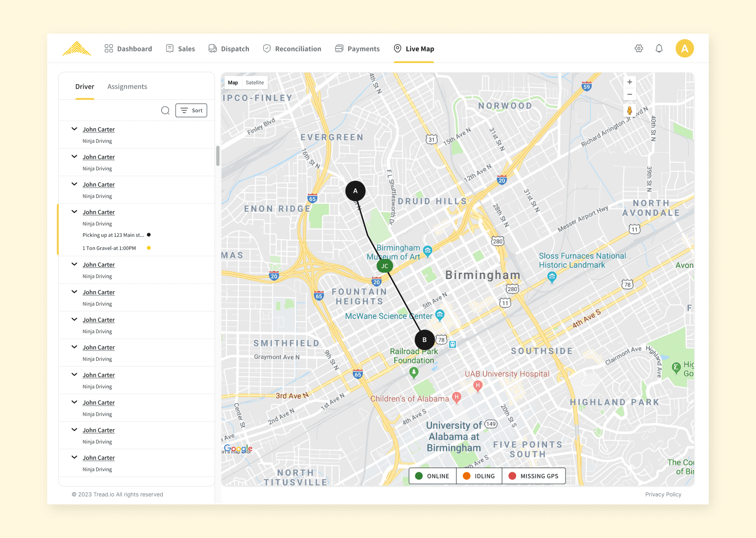Toggle IDLING status filter
This screenshot has height=538, width=756.
pyautogui.click(x=479, y=476)
